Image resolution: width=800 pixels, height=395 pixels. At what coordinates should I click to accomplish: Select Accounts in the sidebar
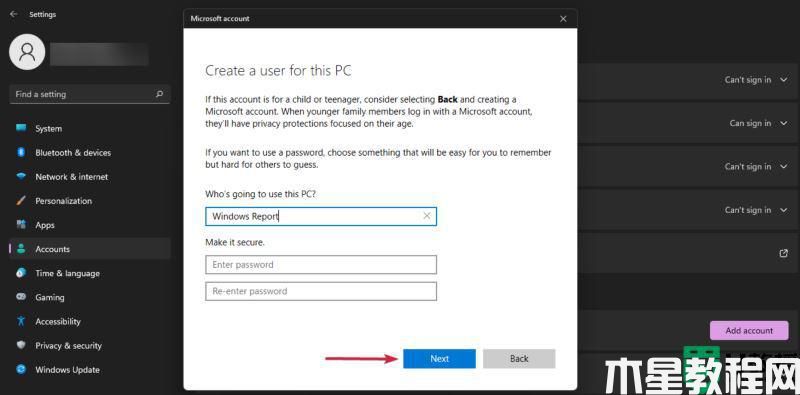(90, 249)
